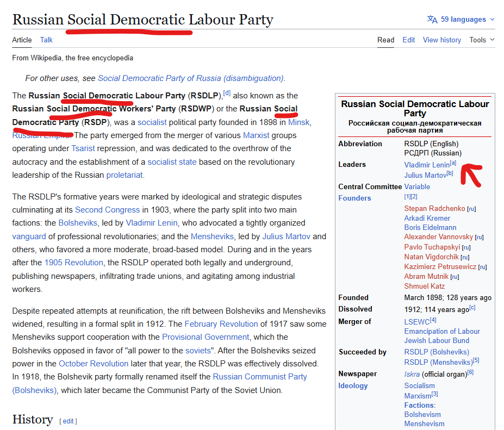
Task: Open the Socialism ideology link
Action: pyautogui.click(x=419, y=385)
